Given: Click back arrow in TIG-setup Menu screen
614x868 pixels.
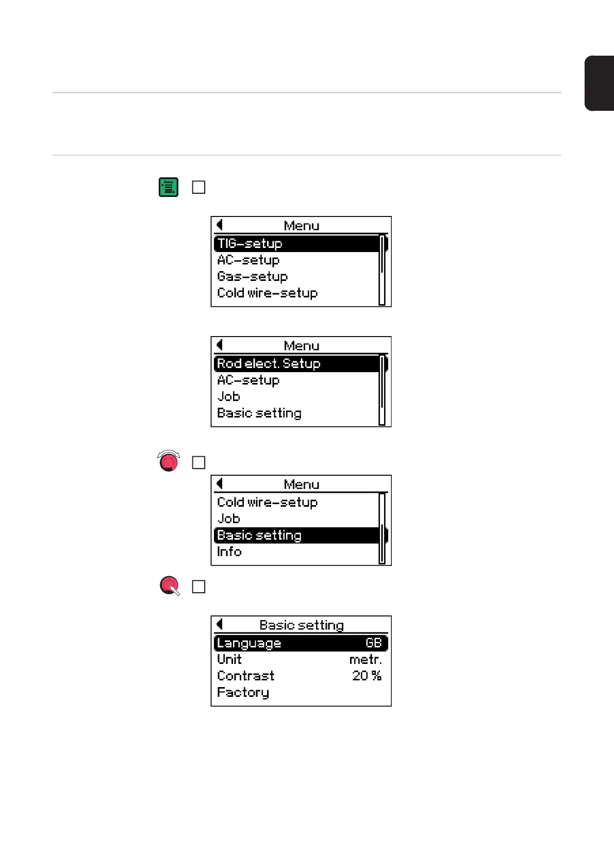Looking at the screenshot, I should click(220, 225).
